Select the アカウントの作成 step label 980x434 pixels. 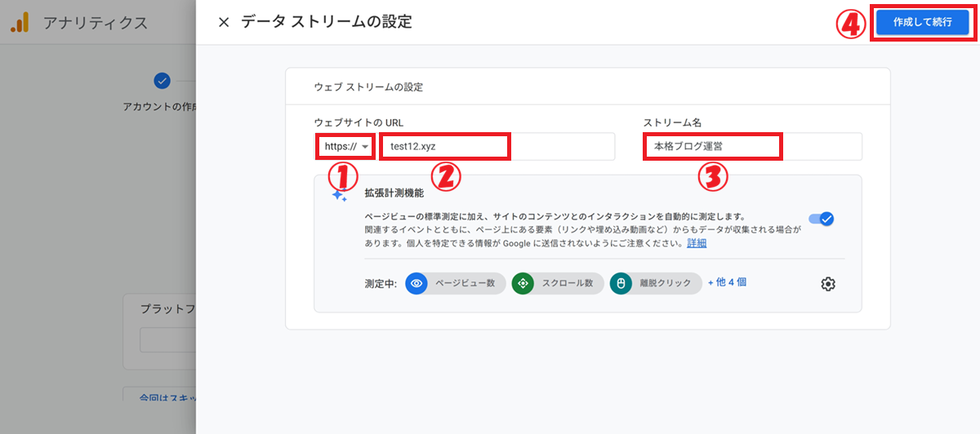tap(159, 107)
